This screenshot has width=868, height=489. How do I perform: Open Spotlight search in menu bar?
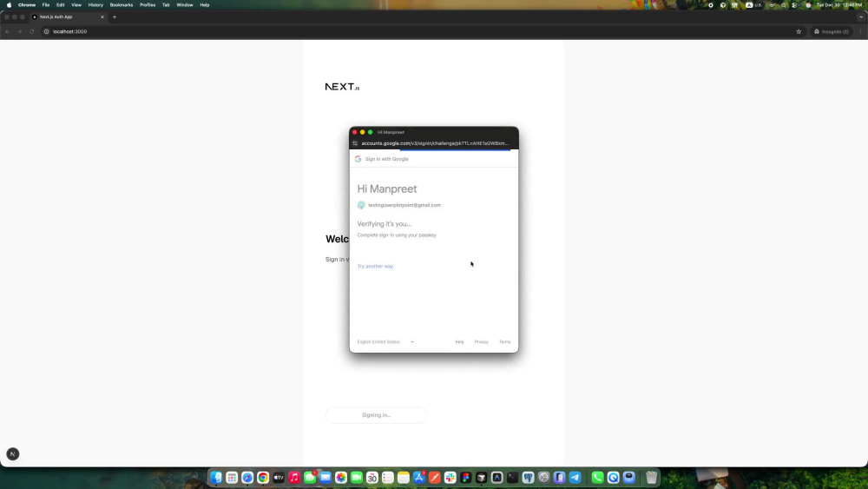pyautogui.click(x=783, y=5)
